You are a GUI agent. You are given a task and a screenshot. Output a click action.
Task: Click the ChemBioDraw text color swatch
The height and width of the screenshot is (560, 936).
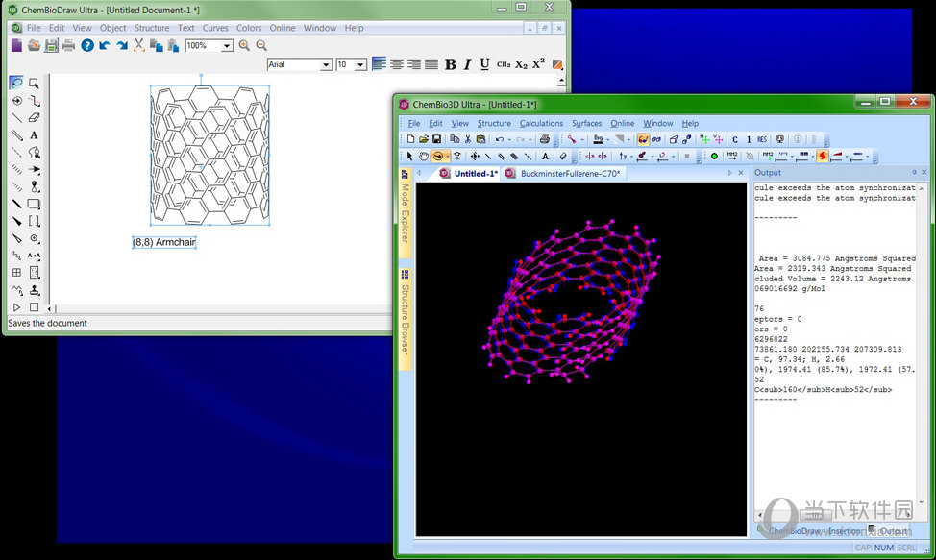pos(557,64)
